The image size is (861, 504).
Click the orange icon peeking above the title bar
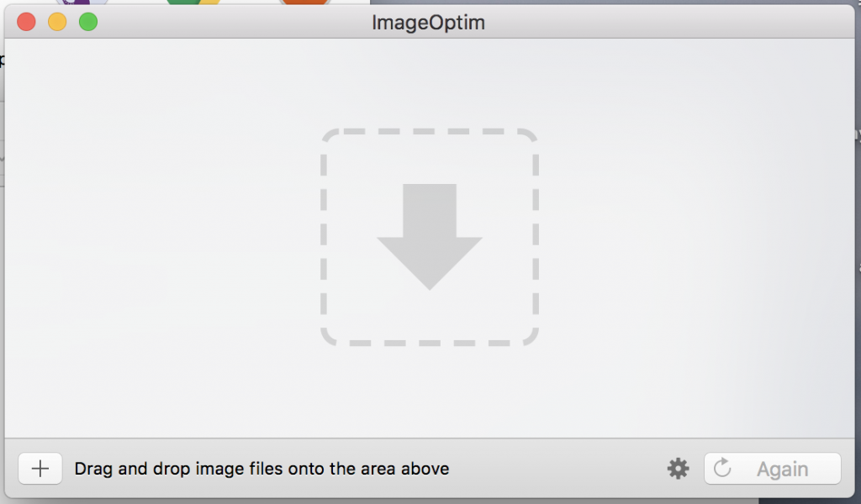pos(304,3)
